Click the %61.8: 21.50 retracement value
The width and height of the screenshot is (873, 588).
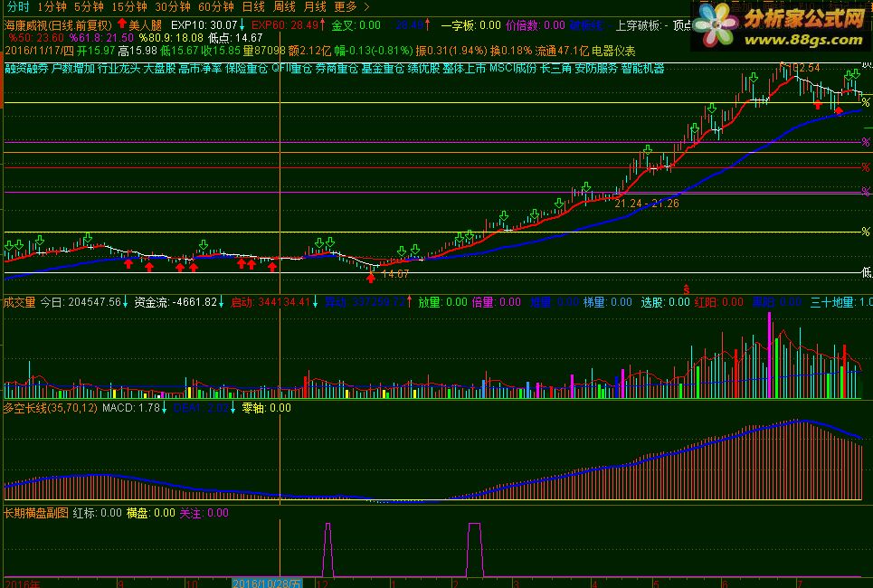pos(101,38)
